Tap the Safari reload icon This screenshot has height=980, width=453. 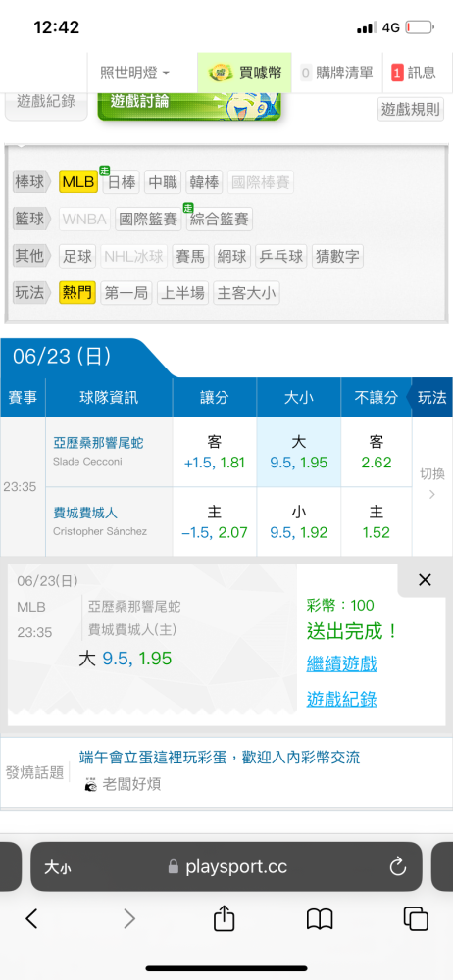tap(398, 866)
